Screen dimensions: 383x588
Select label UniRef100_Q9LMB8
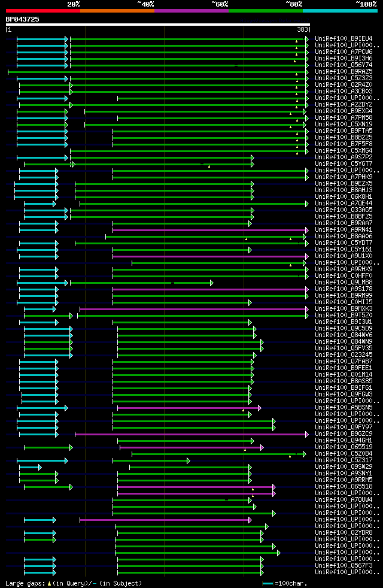[x=344, y=283]
